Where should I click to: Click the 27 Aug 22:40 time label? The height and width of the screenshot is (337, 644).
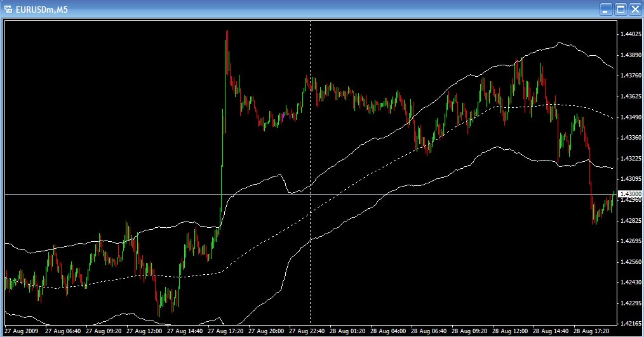(307, 331)
